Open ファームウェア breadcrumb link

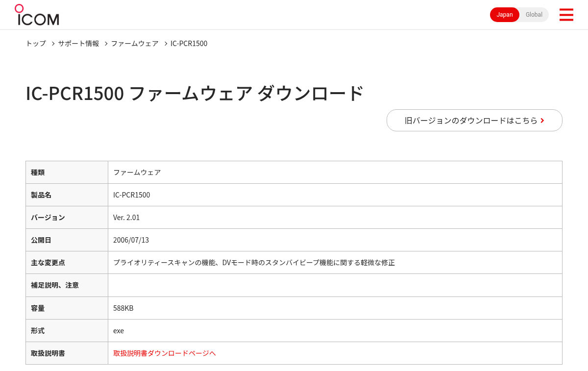tap(135, 44)
